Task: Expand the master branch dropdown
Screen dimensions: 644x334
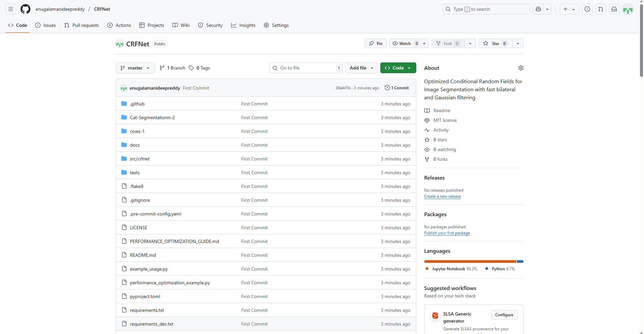Action: [135, 68]
